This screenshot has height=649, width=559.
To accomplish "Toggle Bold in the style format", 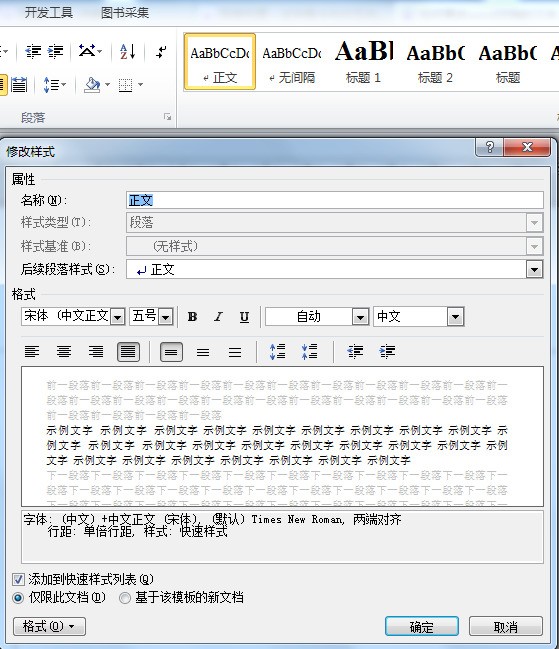I will pos(192,317).
